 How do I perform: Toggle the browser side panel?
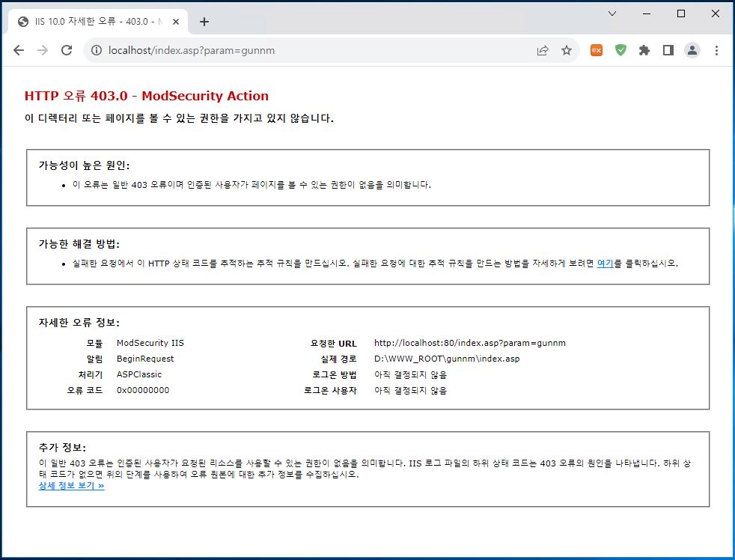[668, 50]
